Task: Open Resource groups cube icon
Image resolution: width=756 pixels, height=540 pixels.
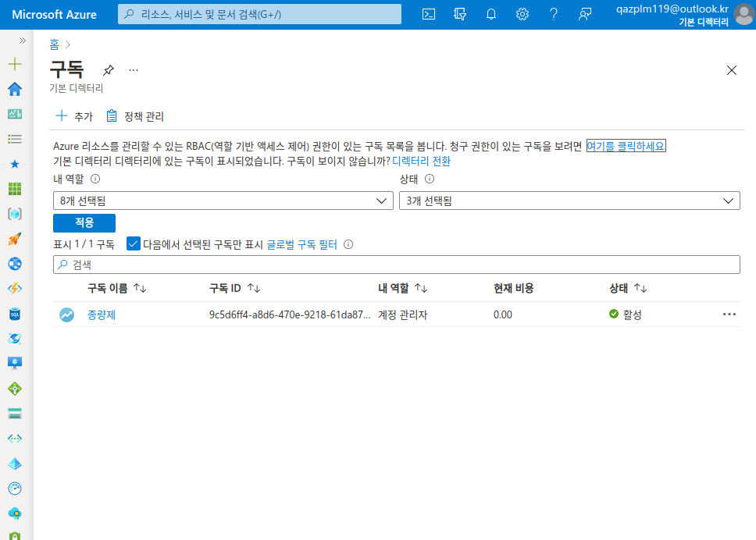Action: click(x=15, y=214)
